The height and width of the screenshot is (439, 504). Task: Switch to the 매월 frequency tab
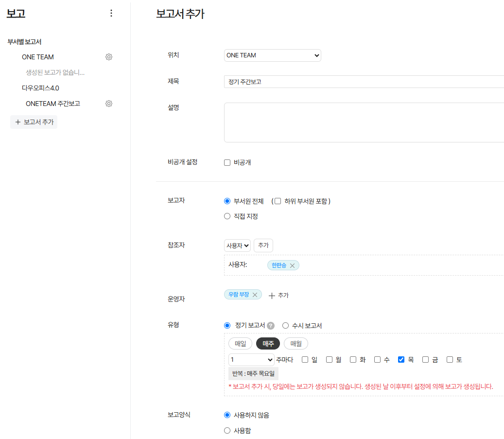pos(296,344)
